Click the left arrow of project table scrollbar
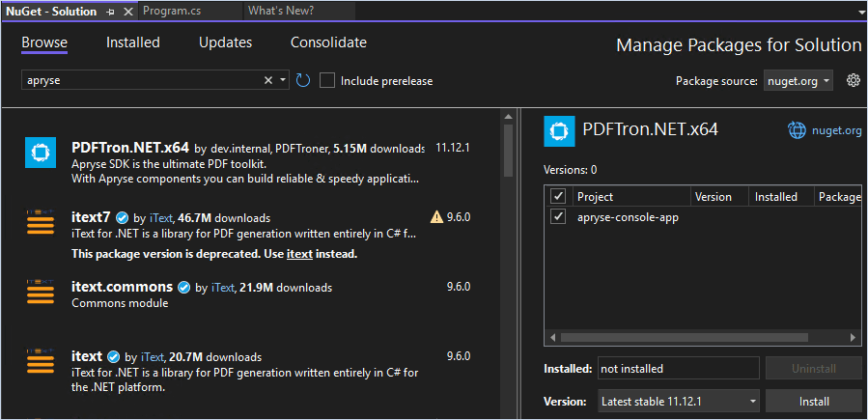This screenshot has width=868, height=420. (552, 337)
